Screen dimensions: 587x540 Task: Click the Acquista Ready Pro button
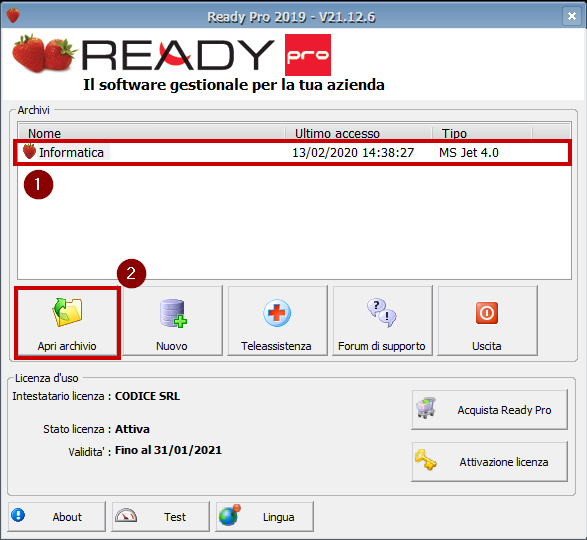(x=489, y=410)
